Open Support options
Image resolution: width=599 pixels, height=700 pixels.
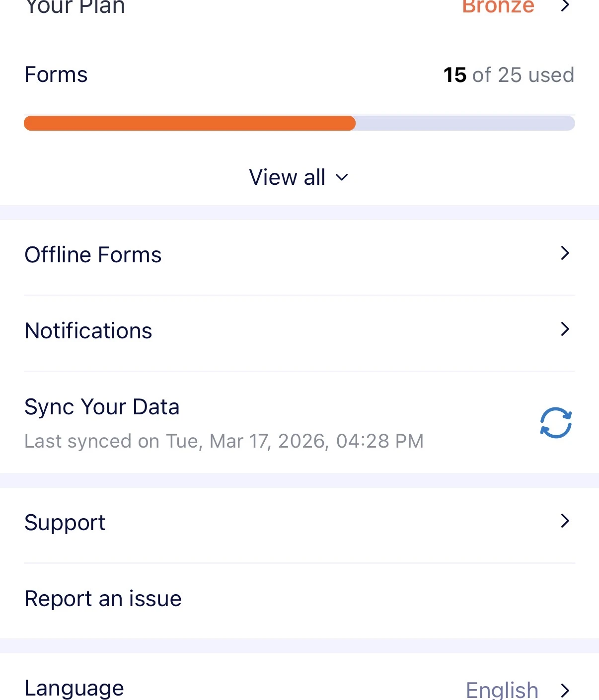click(65, 522)
